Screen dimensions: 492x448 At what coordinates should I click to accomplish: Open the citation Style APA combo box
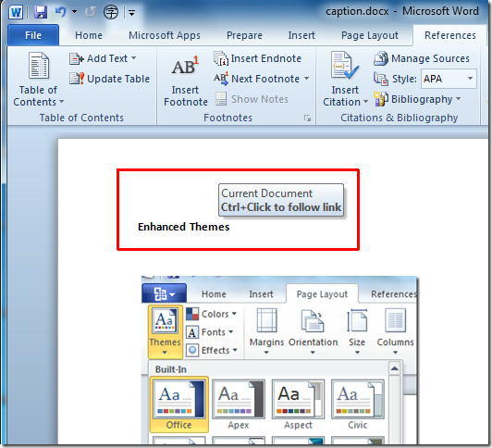pos(449,78)
